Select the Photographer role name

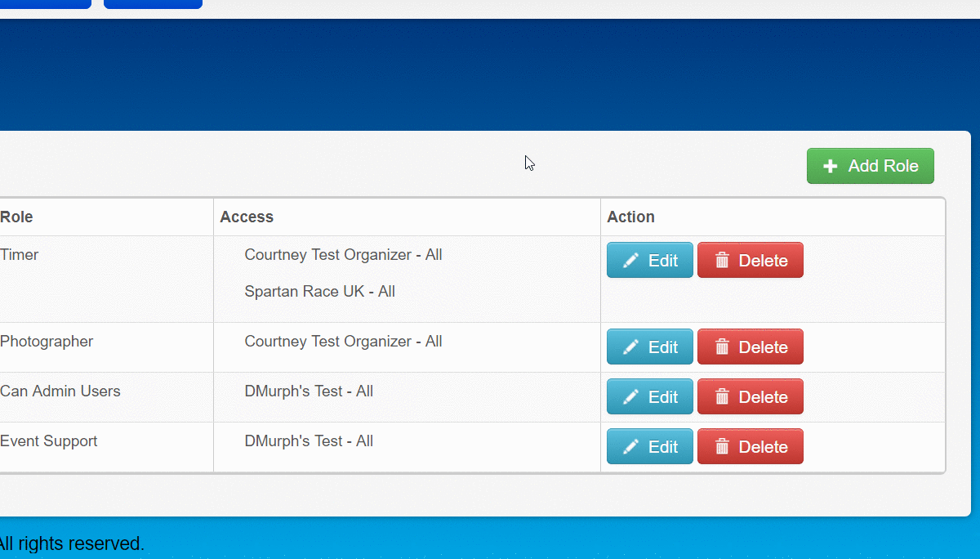coord(47,342)
